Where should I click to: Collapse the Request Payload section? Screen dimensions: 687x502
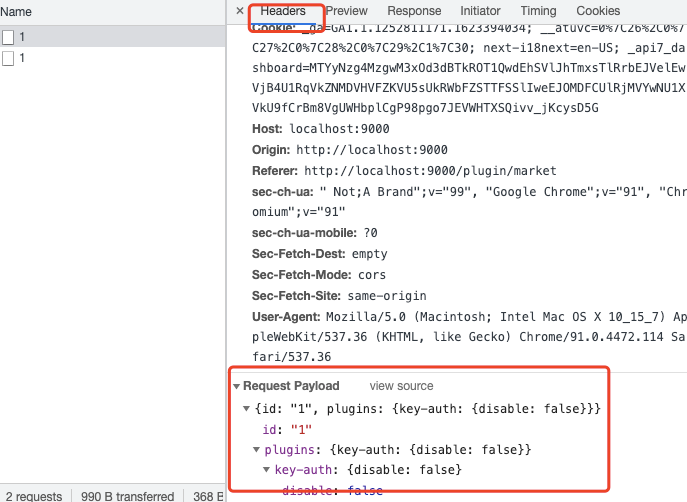point(237,386)
